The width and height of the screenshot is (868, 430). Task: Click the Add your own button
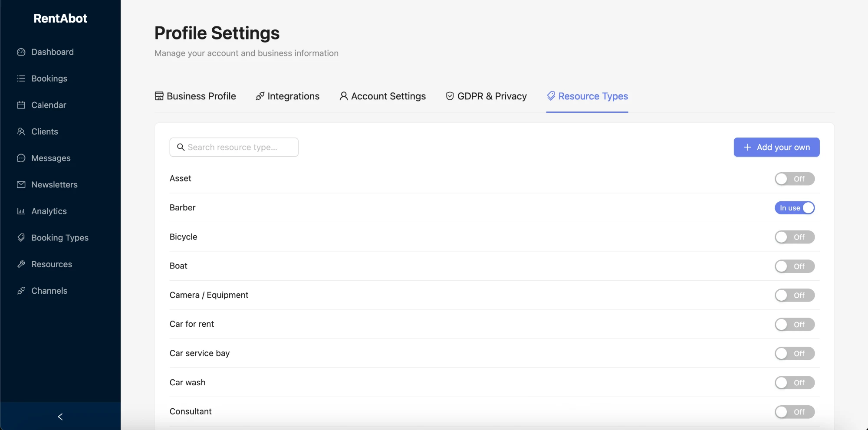point(776,147)
